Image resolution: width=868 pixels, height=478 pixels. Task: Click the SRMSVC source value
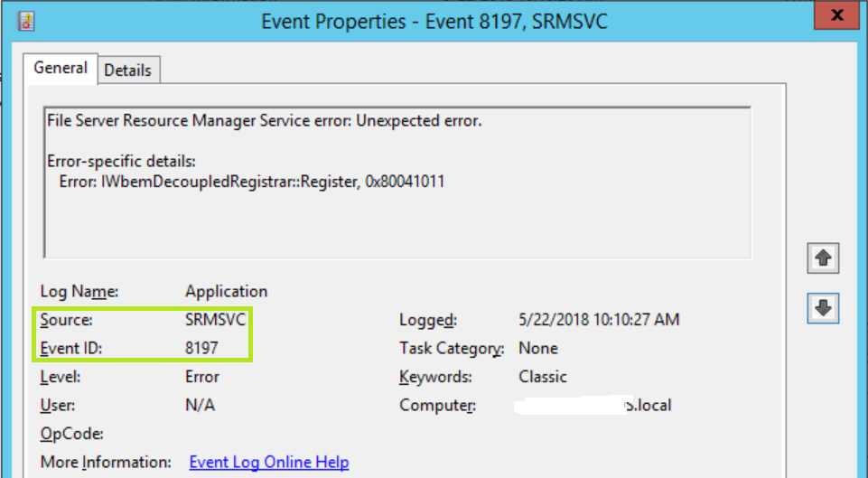click(215, 320)
